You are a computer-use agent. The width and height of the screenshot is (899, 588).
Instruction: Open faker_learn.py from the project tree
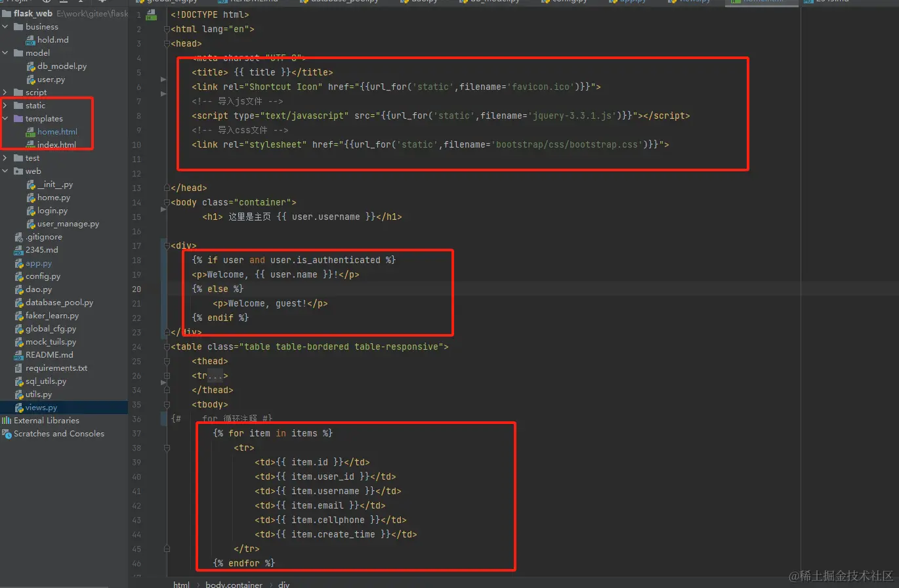tap(52, 316)
